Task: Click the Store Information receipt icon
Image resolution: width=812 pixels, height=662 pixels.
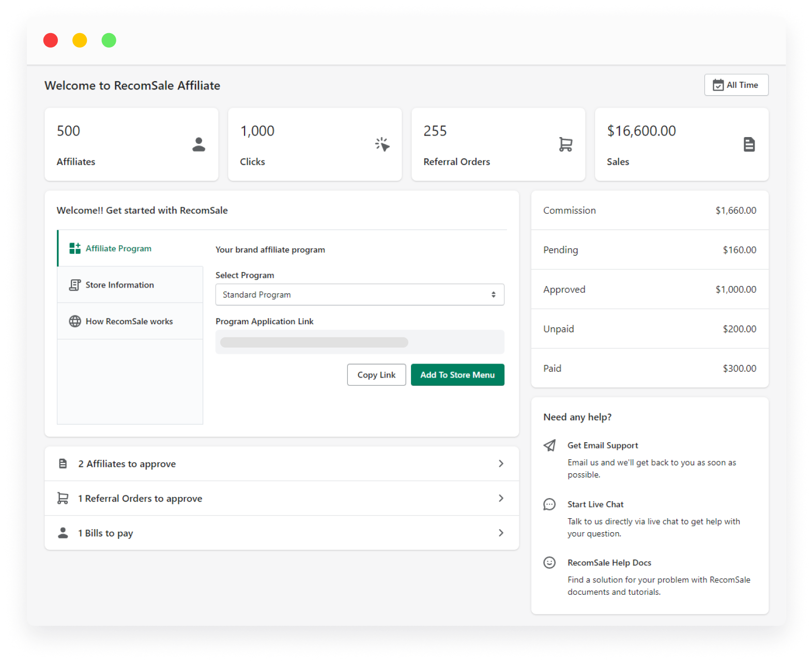Action: coord(75,285)
